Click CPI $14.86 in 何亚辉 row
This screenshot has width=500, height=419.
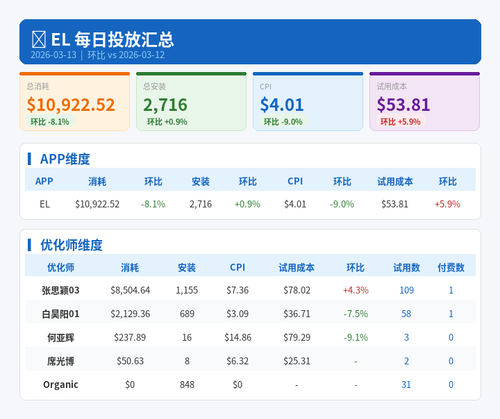[238, 338]
